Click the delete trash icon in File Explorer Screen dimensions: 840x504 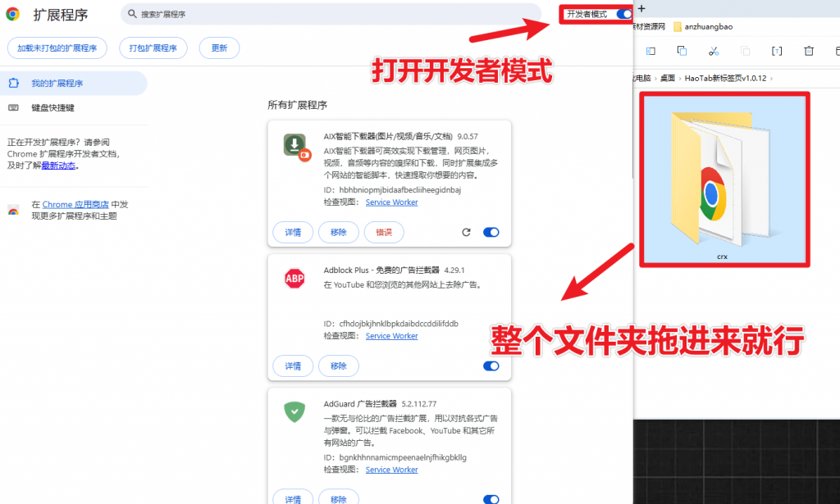(x=809, y=51)
